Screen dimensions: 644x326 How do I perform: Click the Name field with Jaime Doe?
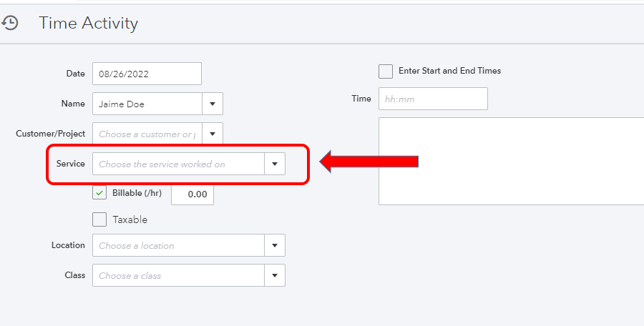[147, 104]
